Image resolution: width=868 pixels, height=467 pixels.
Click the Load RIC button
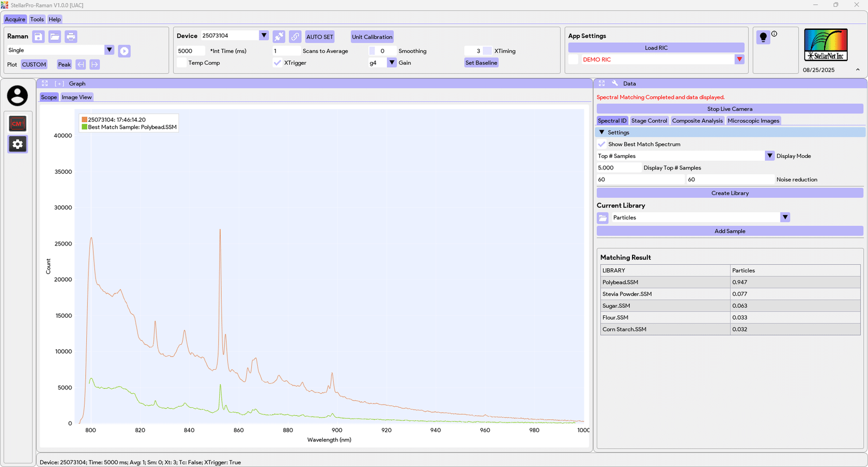656,48
